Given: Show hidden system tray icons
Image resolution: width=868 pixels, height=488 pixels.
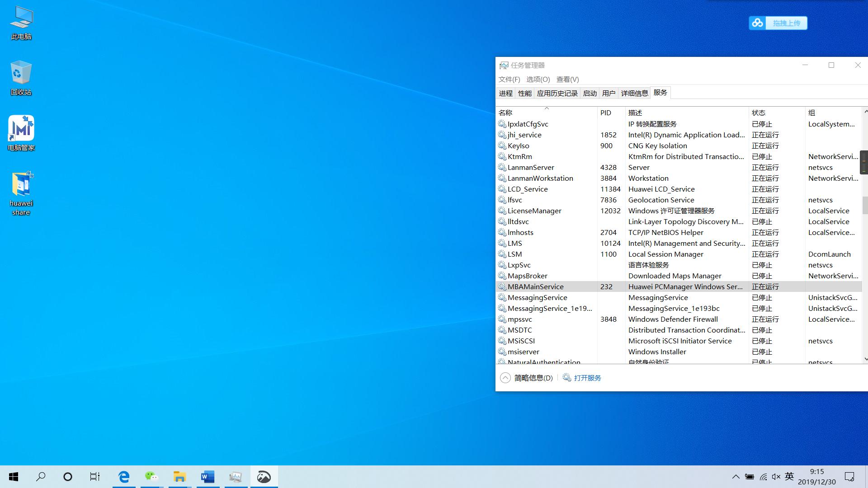Looking at the screenshot, I should pos(736,477).
